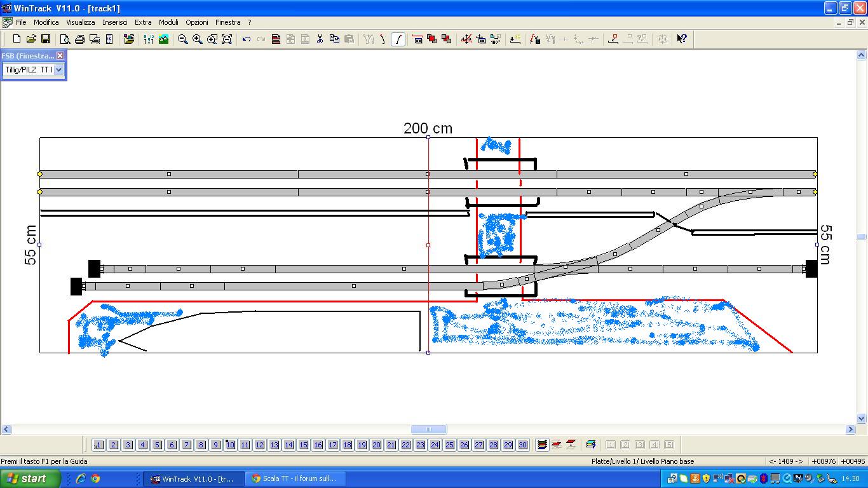Click the horizontal scrollbar thumb
The width and height of the screenshot is (868, 488).
429,429
